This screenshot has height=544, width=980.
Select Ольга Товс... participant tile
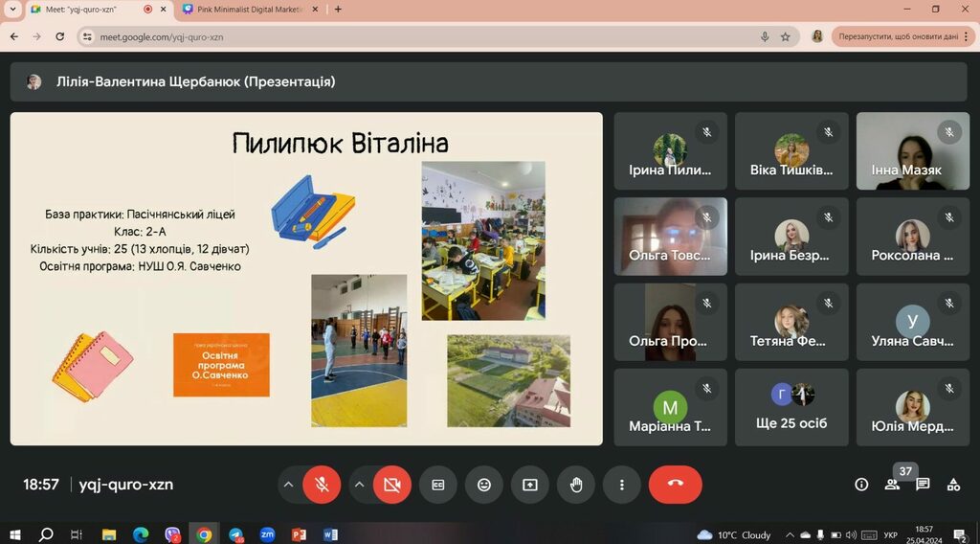click(x=670, y=237)
